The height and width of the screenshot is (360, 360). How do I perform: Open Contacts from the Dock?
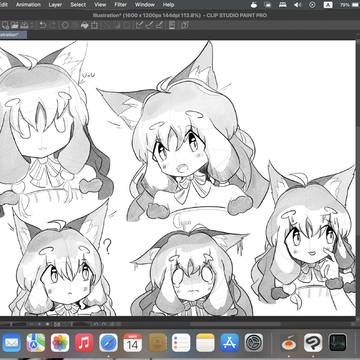tap(157, 343)
